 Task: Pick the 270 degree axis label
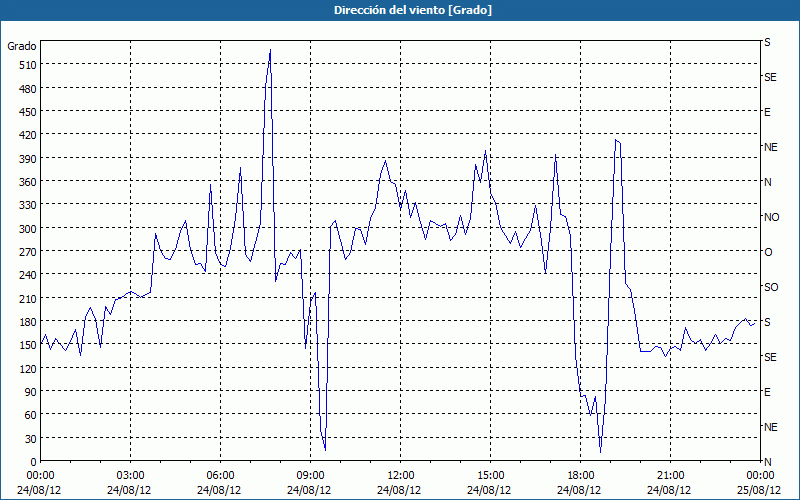coord(28,252)
